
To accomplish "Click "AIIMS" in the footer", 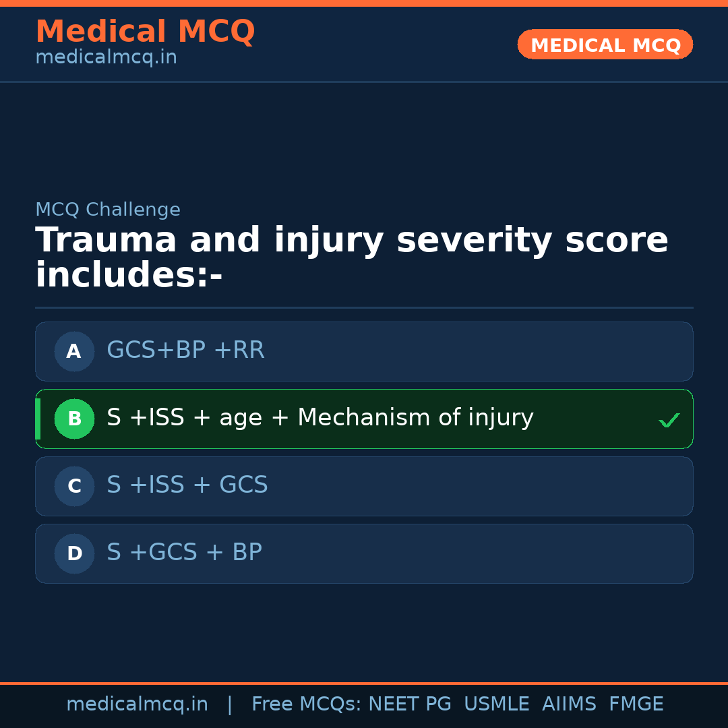I will [x=569, y=704].
